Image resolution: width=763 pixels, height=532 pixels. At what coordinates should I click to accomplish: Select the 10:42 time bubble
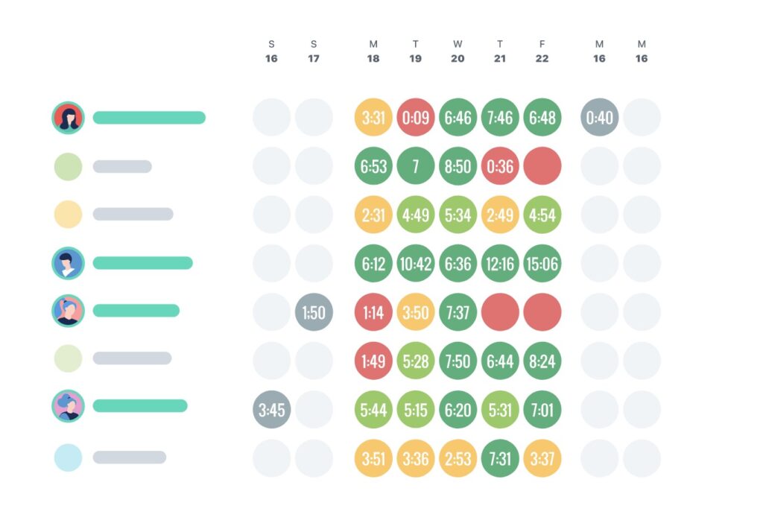coord(416,264)
